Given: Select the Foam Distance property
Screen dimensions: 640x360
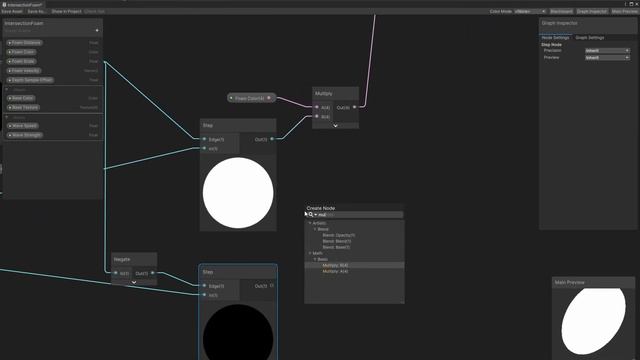Looking at the screenshot, I should [24, 42].
